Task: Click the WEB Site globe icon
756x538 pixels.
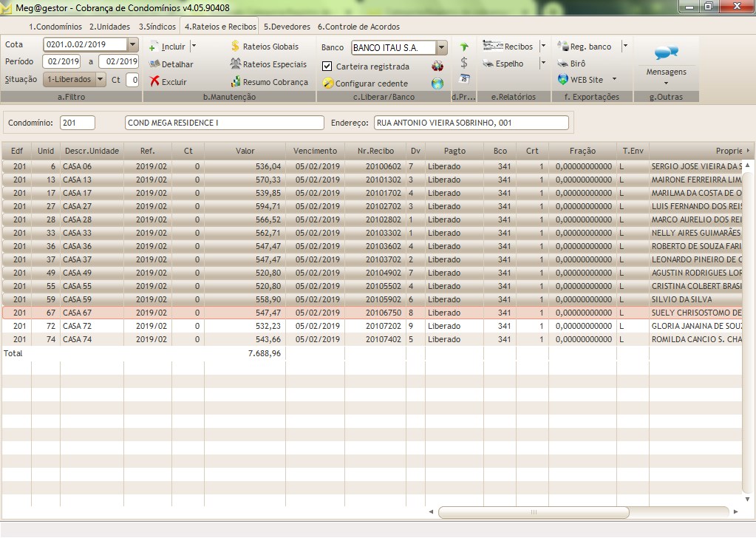Action: 563,80
